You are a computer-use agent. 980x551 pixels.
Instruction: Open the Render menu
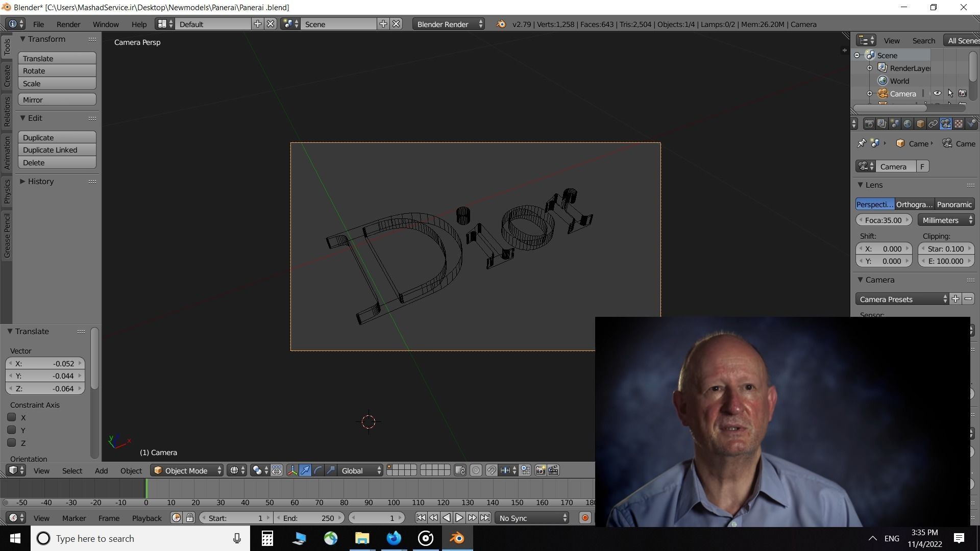point(68,24)
